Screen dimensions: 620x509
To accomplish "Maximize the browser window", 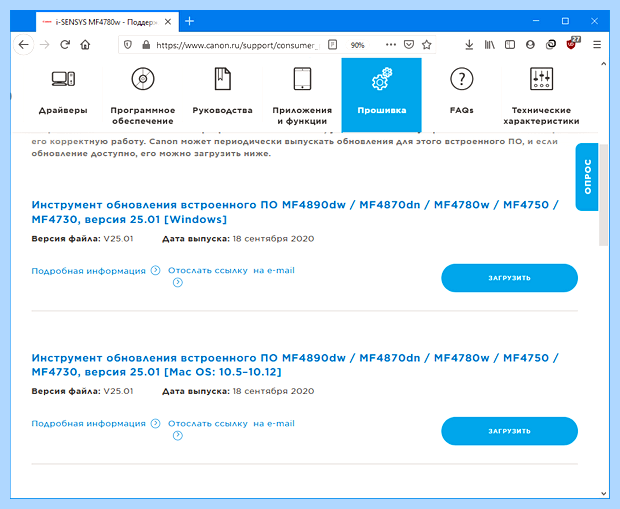I will [565, 21].
